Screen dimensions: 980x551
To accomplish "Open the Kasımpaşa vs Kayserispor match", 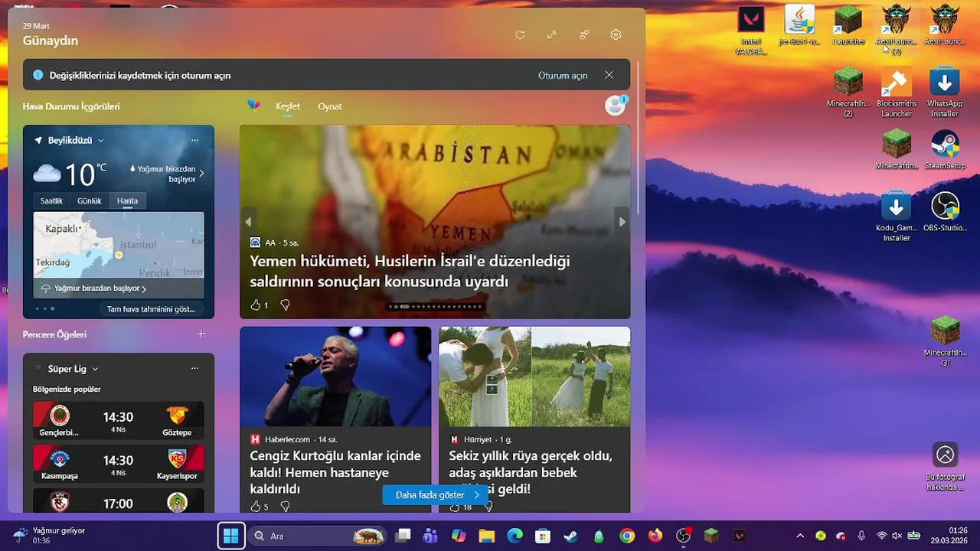I will coord(119,464).
